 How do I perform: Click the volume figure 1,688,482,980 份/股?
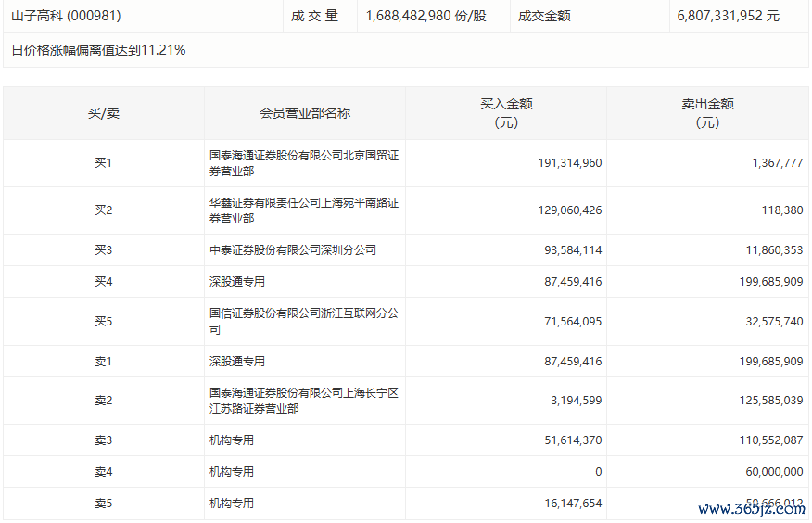pyautogui.click(x=425, y=16)
